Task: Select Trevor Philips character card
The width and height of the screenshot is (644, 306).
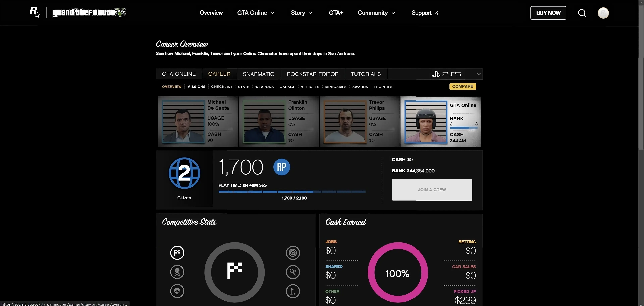Action: click(x=359, y=122)
